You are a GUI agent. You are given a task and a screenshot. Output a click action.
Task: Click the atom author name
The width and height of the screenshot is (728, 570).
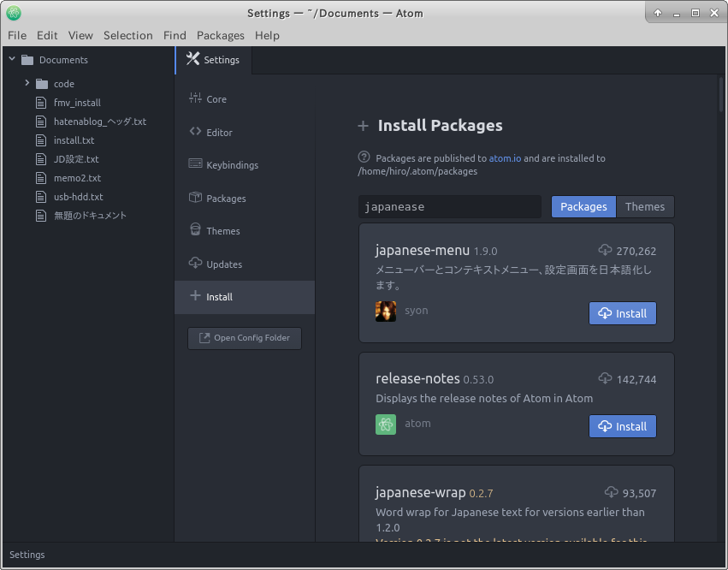tap(417, 423)
